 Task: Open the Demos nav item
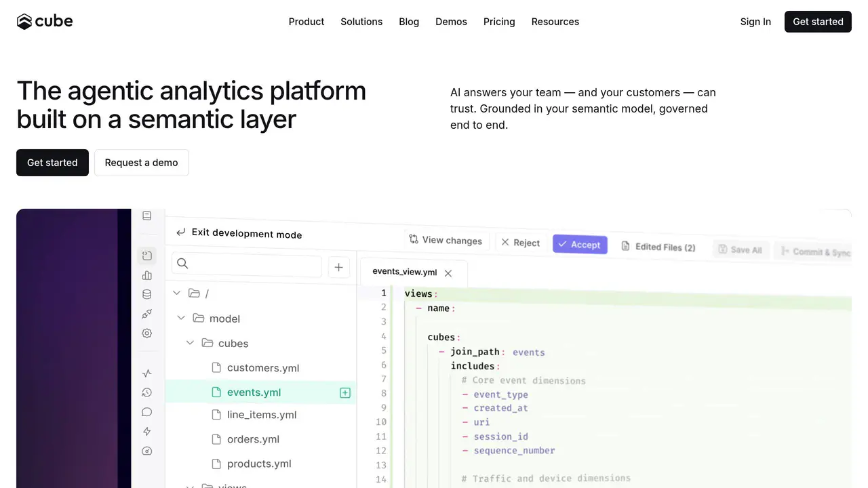coord(451,22)
